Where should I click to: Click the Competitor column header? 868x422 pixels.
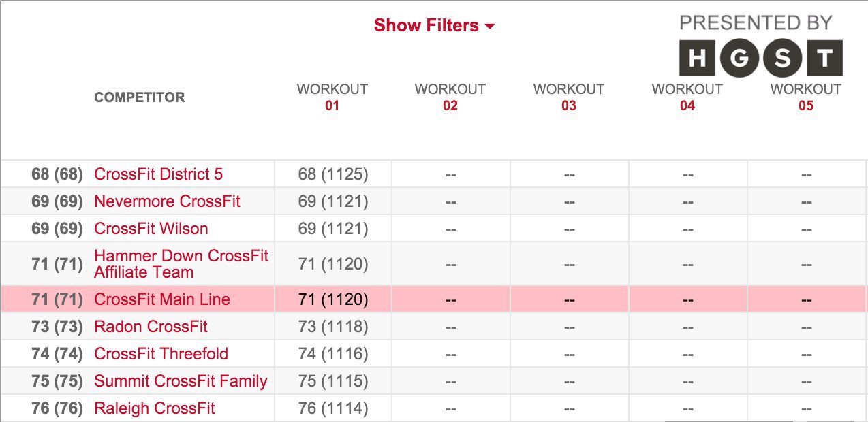click(139, 97)
